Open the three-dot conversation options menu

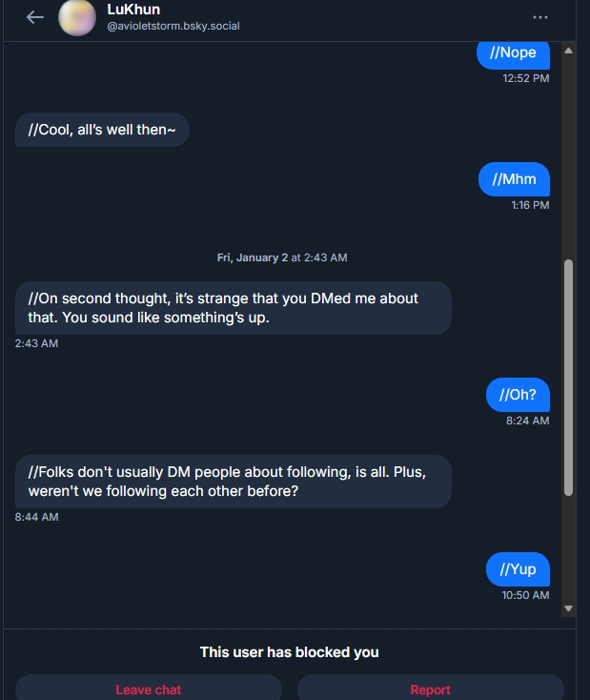pos(540,17)
